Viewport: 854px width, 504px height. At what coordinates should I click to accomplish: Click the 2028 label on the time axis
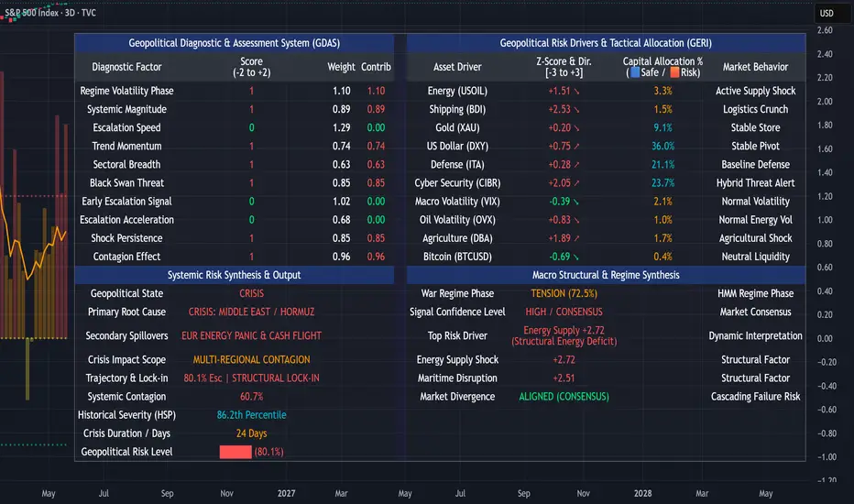[642, 493]
